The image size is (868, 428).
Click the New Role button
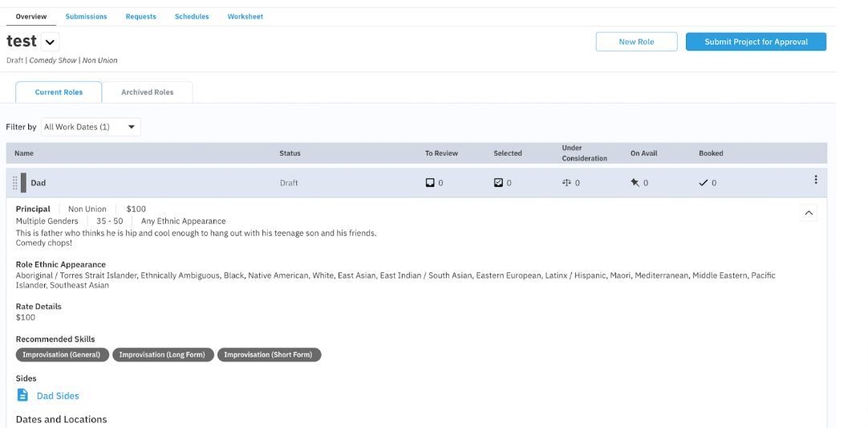point(637,42)
